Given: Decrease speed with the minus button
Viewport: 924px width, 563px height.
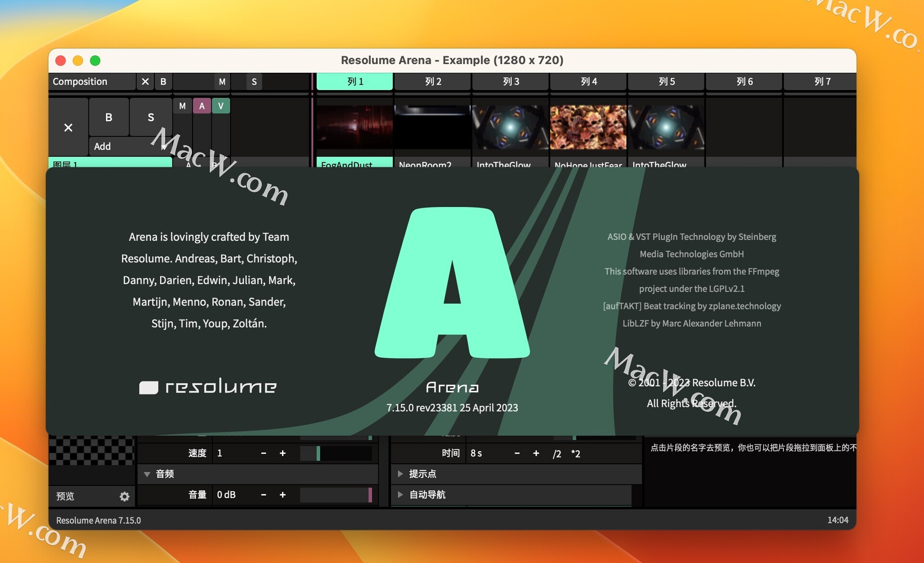Looking at the screenshot, I should click(264, 453).
